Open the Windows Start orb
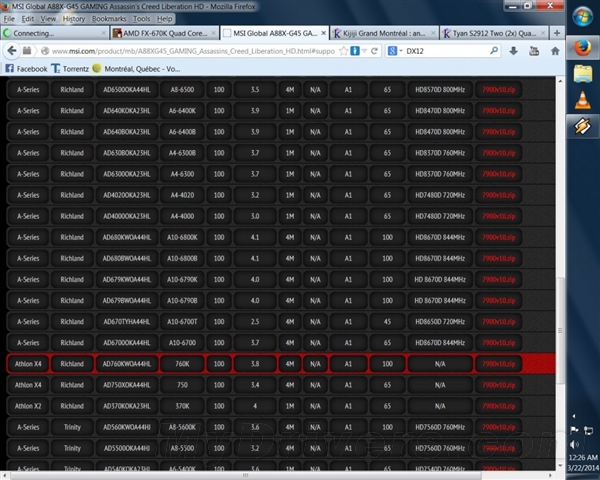Viewport: 600px width, 480px height. 582,17
